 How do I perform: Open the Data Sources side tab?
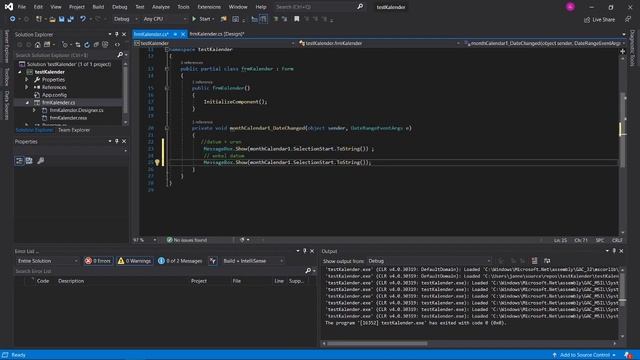pos(7,105)
